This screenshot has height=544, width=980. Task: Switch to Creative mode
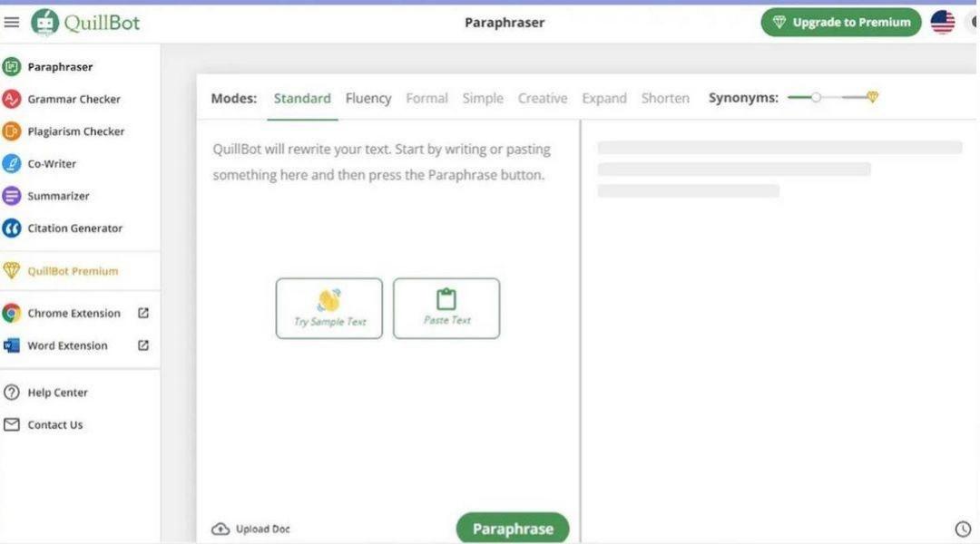tap(543, 98)
